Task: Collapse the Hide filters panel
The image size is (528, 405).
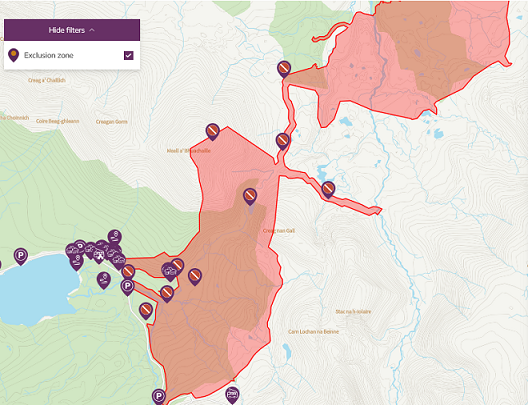Action: tap(72, 30)
